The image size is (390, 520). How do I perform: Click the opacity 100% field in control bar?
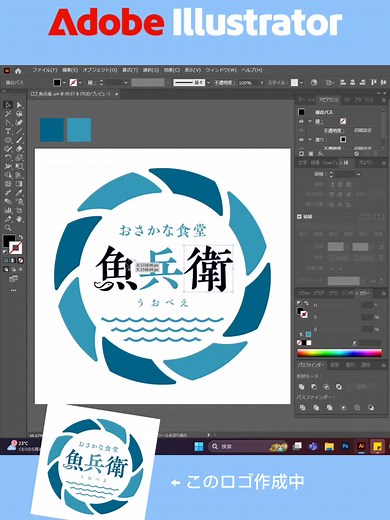[x=248, y=83]
